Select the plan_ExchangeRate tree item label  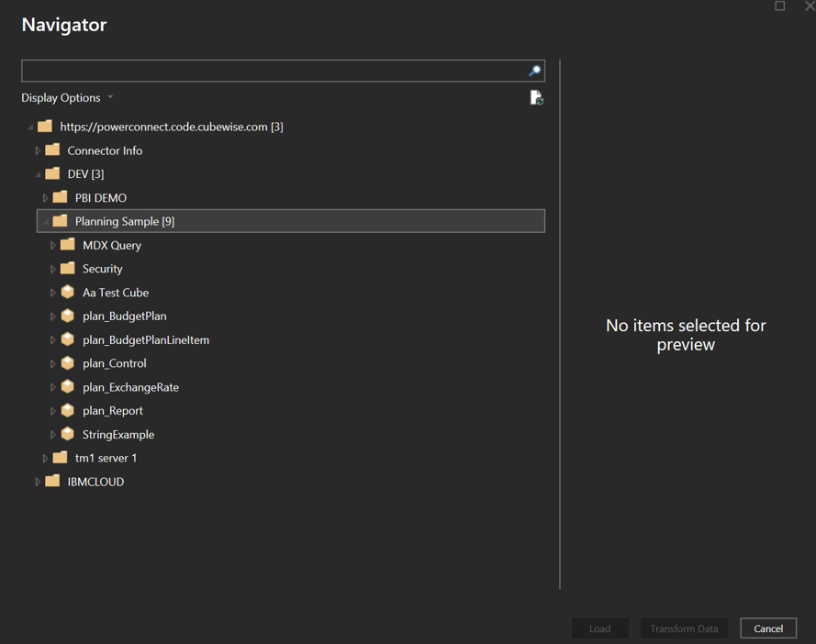(x=130, y=387)
